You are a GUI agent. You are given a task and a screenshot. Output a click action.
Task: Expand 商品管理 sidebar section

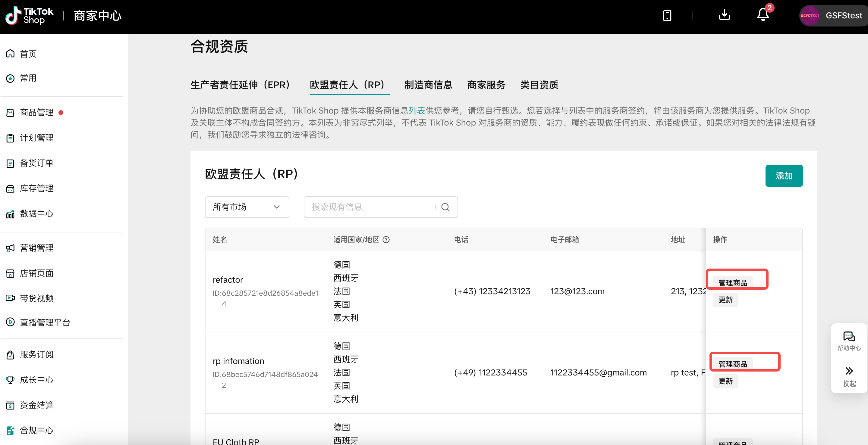pos(36,112)
